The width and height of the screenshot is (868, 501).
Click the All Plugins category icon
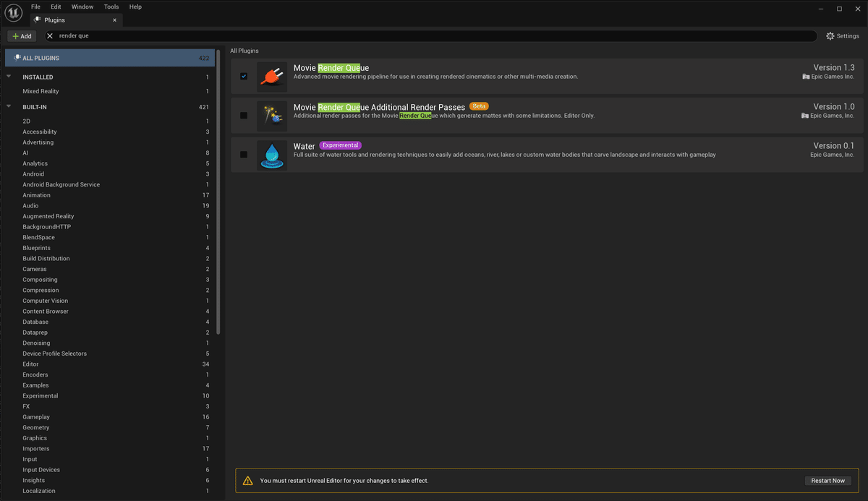tap(17, 58)
